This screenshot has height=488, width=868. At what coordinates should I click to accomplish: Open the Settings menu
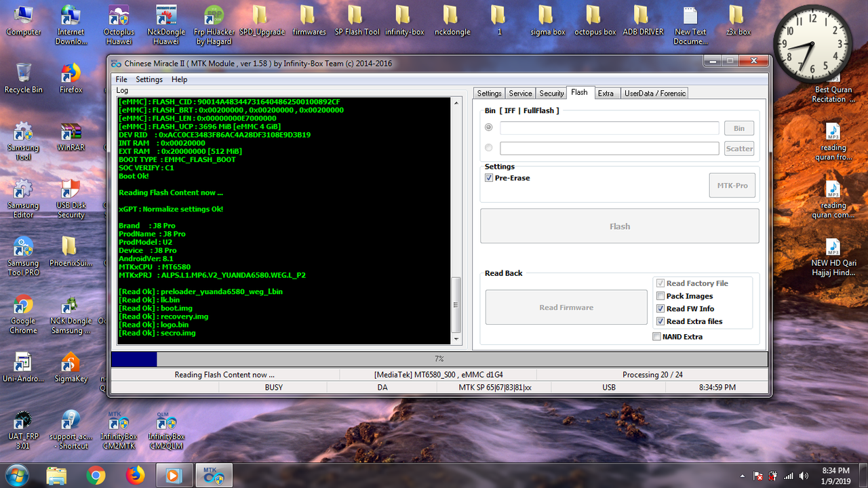[149, 79]
